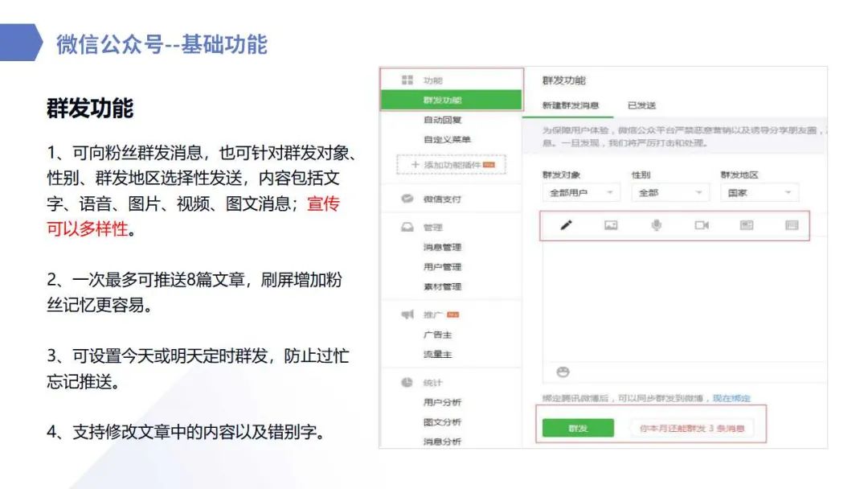The height and width of the screenshot is (489, 868).
Task: Click the 微信支付 sidebar entry
Action: [x=442, y=199]
